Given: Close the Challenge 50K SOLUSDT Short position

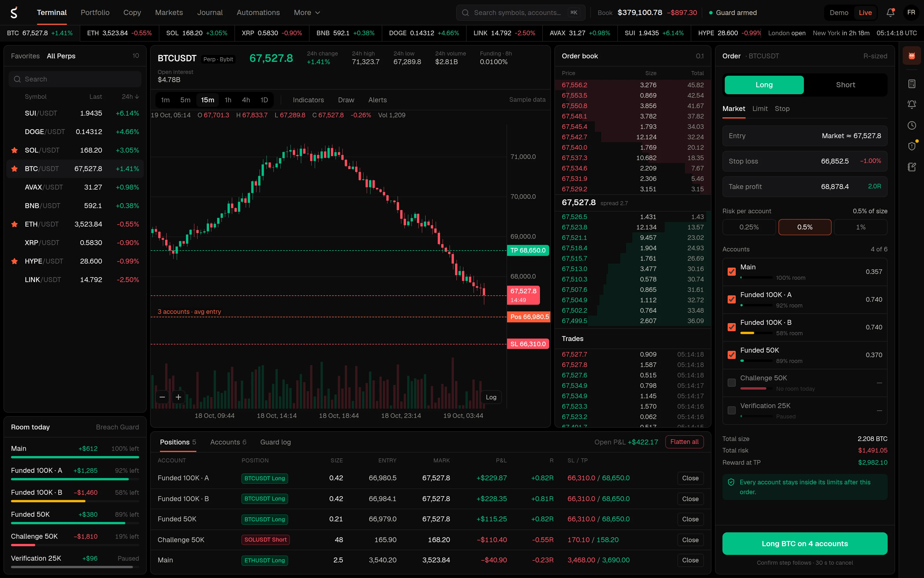Looking at the screenshot, I should point(690,540).
